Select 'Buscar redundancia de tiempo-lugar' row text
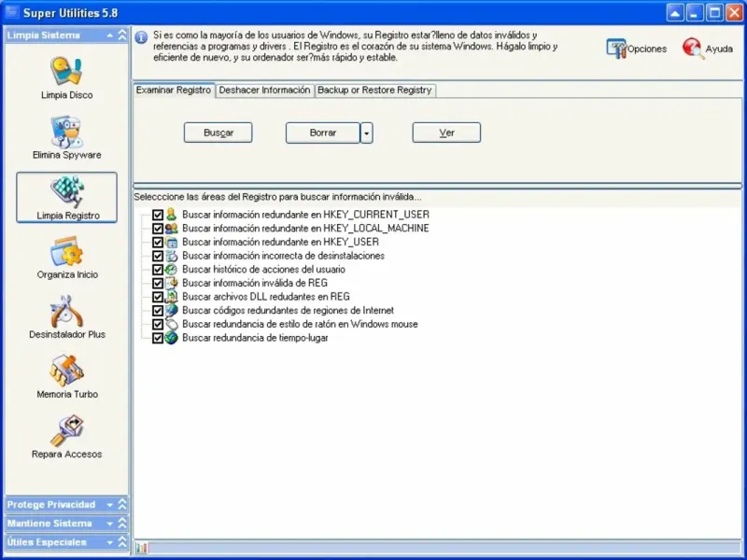This screenshot has width=747, height=560. click(x=255, y=338)
